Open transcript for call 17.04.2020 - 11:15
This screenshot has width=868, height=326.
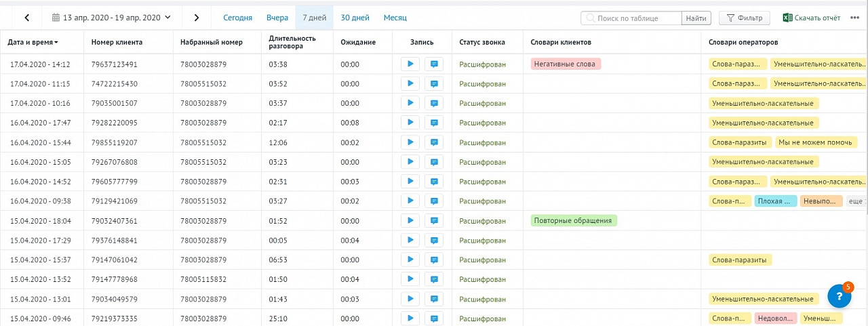click(x=434, y=84)
